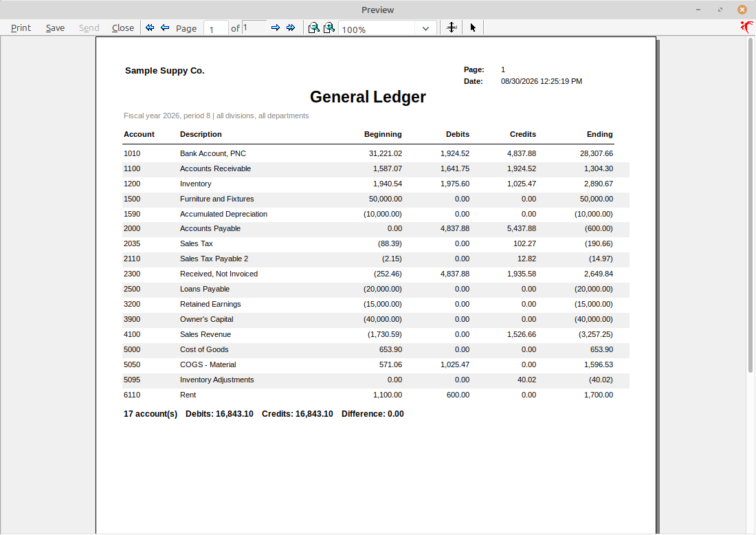Click 'Retained Earnings' row description
The width and height of the screenshot is (756, 535).
click(210, 304)
